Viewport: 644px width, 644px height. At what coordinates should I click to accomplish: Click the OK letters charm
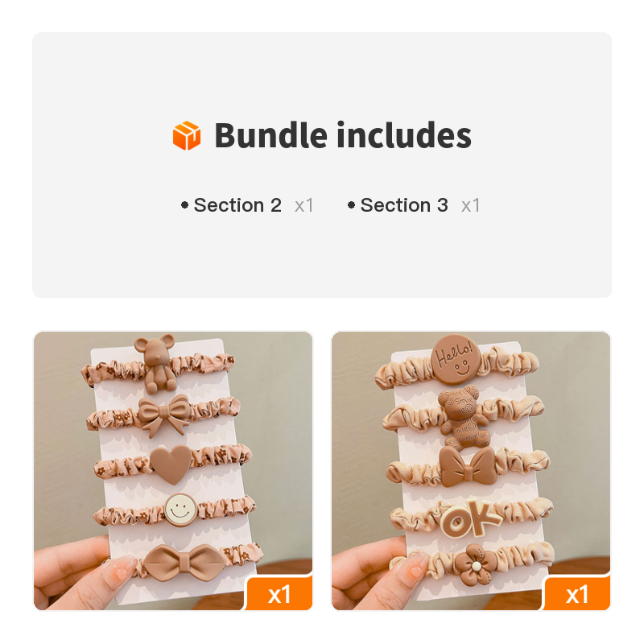tap(471, 518)
